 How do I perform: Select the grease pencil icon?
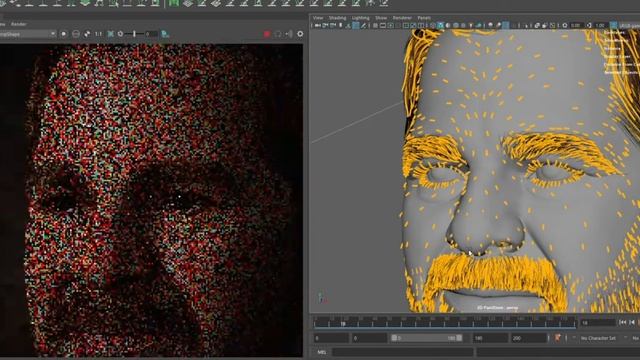point(363,25)
